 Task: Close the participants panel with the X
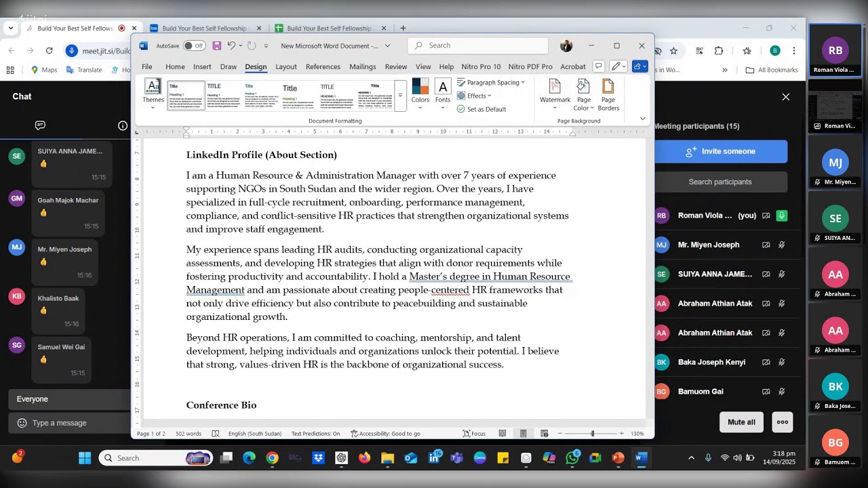click(786, 97)
